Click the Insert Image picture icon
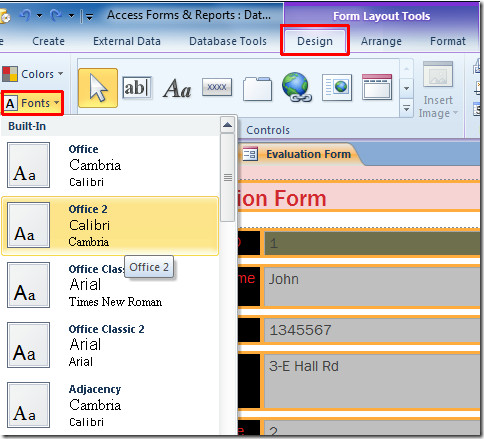 tap(438, 75)
